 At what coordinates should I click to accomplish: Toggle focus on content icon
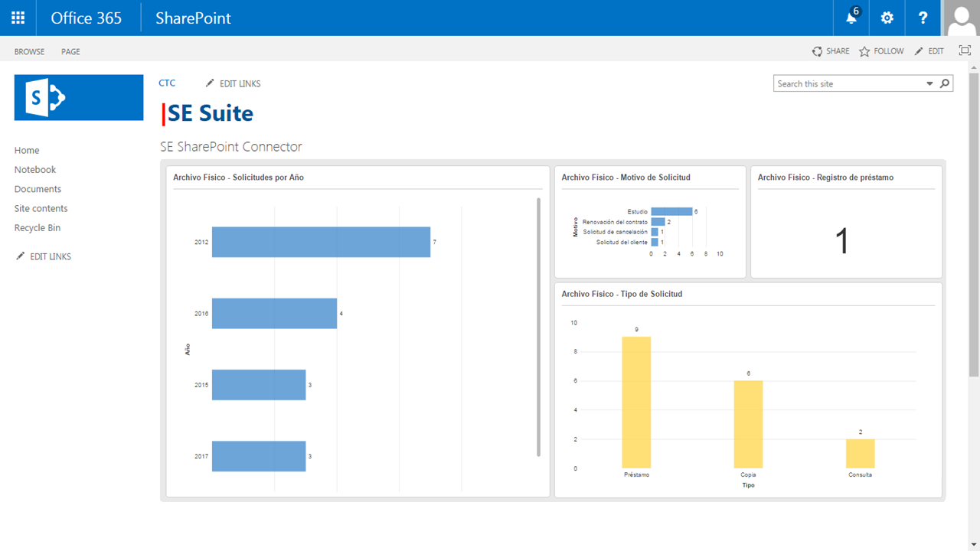[965, 51]
